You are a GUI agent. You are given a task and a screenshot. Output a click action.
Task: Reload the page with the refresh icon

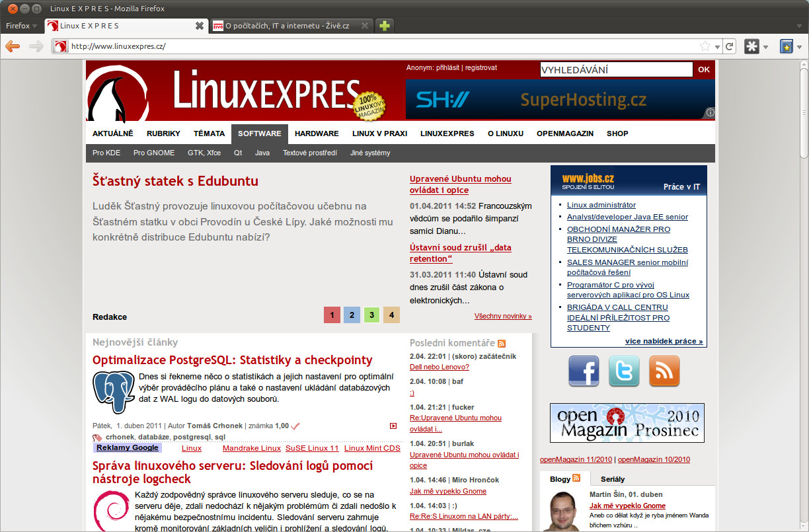(x=730, y=46)
